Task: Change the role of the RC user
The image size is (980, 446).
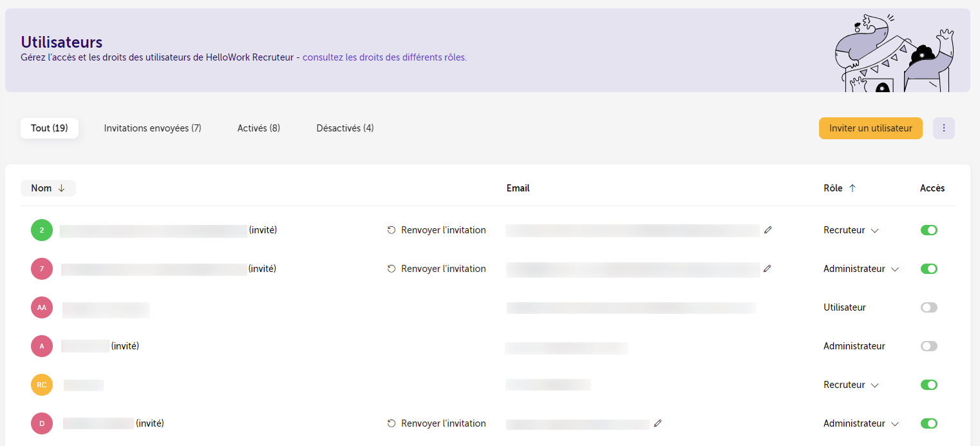Action: click(x=851, y=385)
